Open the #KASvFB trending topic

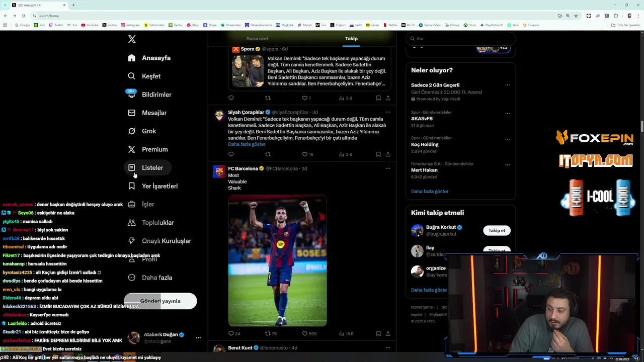point(422,119)
